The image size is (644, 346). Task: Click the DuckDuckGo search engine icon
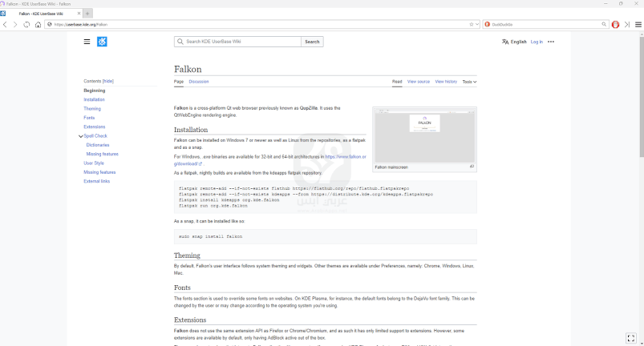click(488, 25)
